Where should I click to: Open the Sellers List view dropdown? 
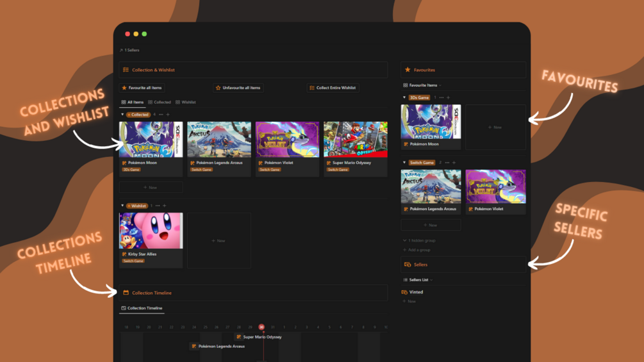431,280
